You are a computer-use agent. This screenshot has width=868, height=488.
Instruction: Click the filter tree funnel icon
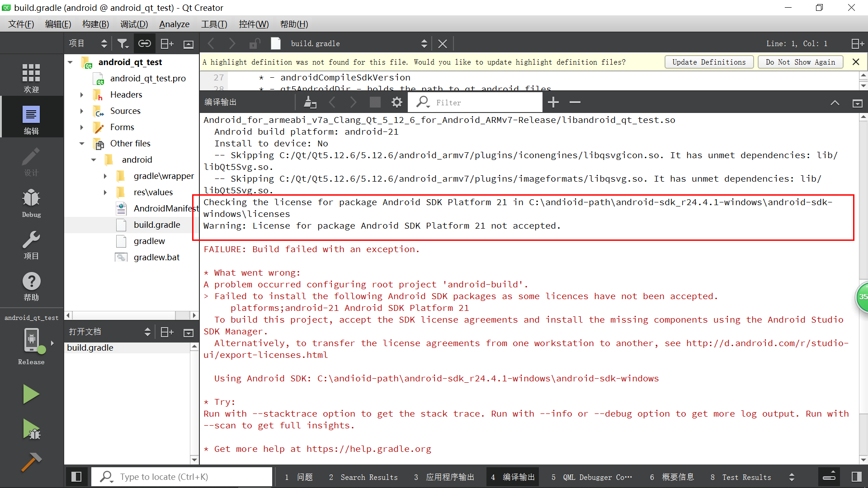coord(123,43)
